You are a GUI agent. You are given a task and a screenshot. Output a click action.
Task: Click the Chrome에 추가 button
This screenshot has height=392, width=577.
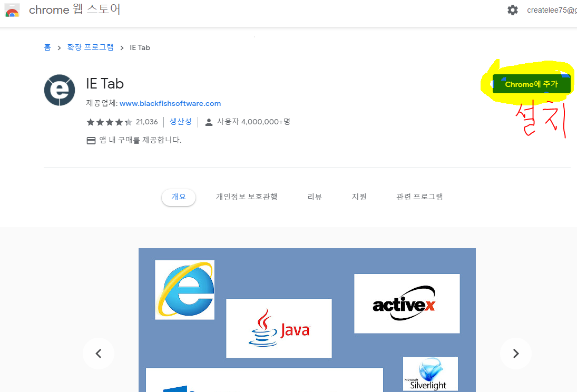pos(531,84)
